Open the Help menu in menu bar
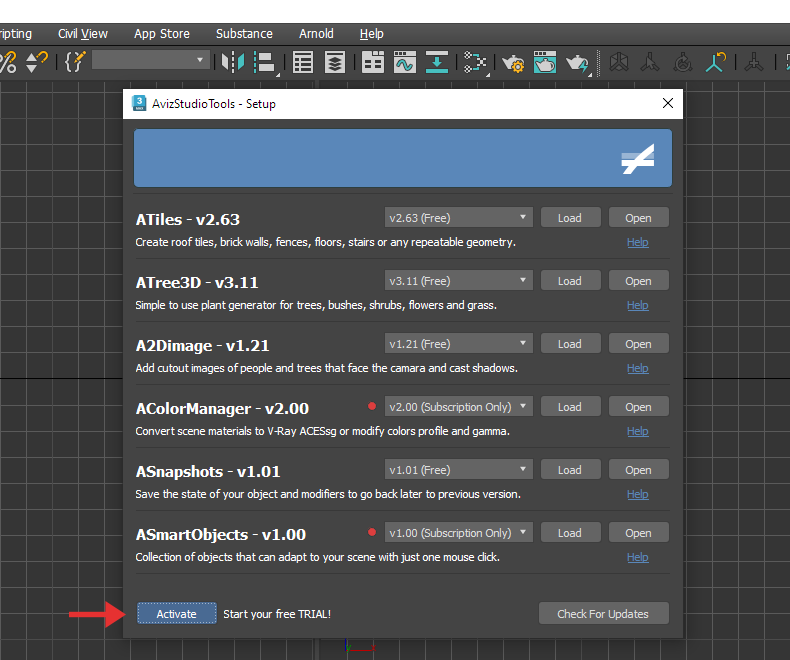The image size is (790, 660). [371, 34]
